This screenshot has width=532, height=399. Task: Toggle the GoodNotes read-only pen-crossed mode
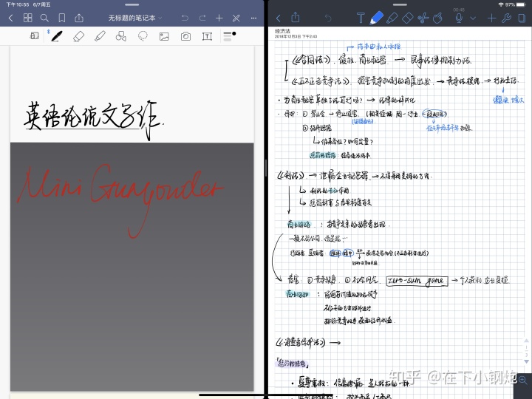pos(236,18)
